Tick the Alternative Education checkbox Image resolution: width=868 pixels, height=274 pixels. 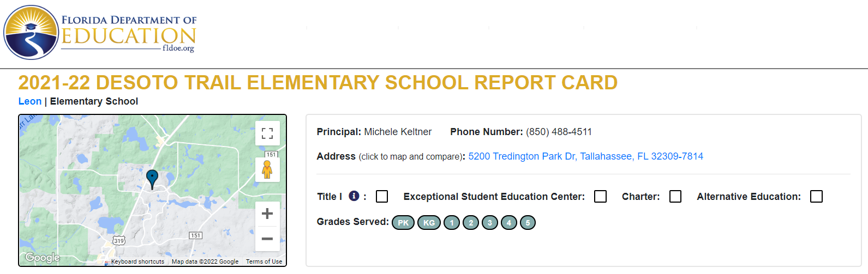(816, 197)
